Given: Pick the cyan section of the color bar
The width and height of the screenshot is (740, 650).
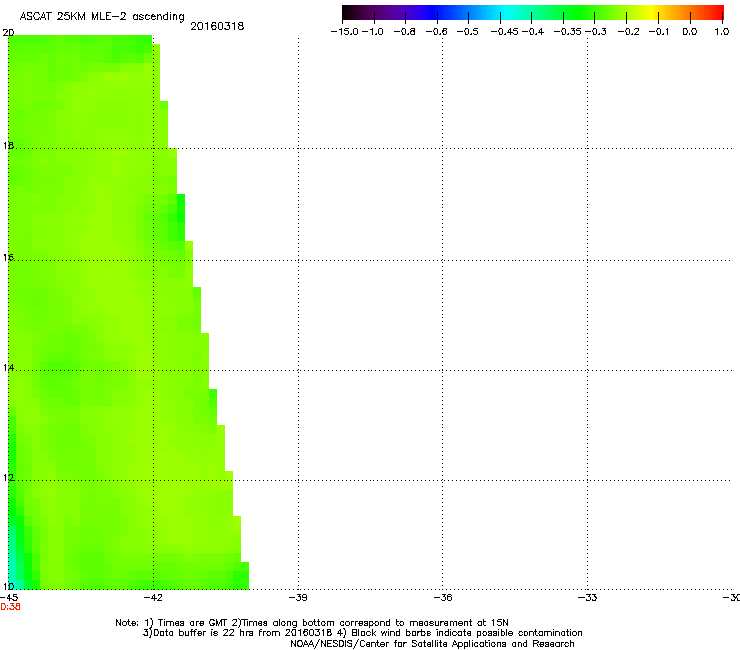Looking at the screenshot, I should point(507,13).
